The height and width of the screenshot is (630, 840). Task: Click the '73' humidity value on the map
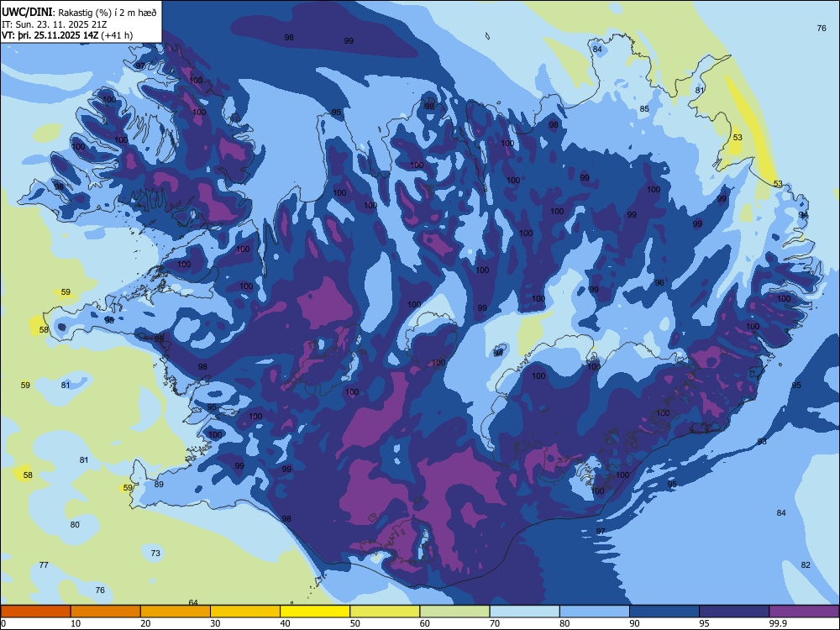pyautogui.click(x=155, y=553)
